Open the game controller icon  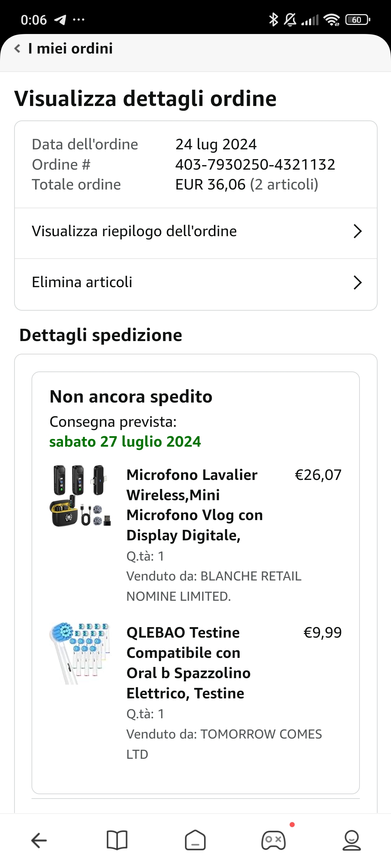[273, 840]
